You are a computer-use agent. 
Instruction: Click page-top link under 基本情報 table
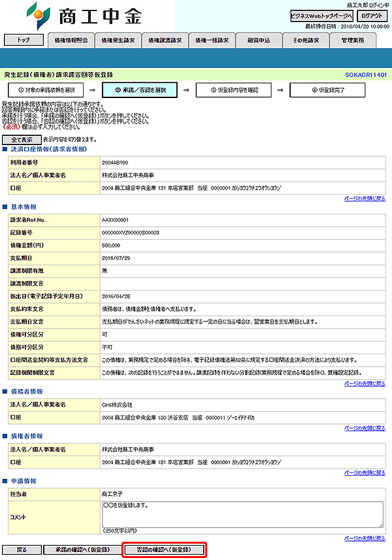pos(365,384)
